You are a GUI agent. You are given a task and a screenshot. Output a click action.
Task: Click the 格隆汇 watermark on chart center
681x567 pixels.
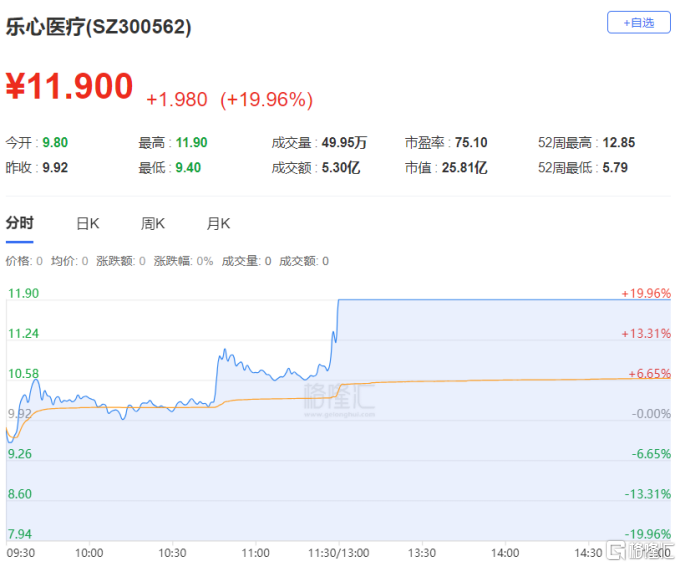click(x=339, y=397)
